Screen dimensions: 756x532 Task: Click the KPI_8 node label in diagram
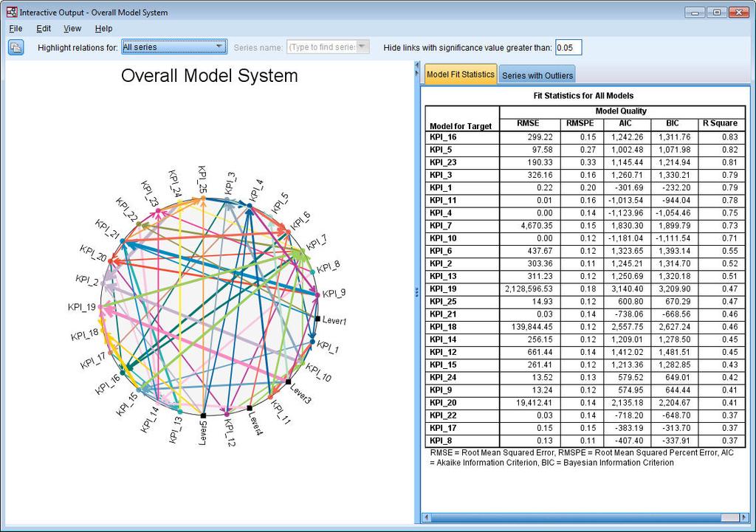click(329, 266)
